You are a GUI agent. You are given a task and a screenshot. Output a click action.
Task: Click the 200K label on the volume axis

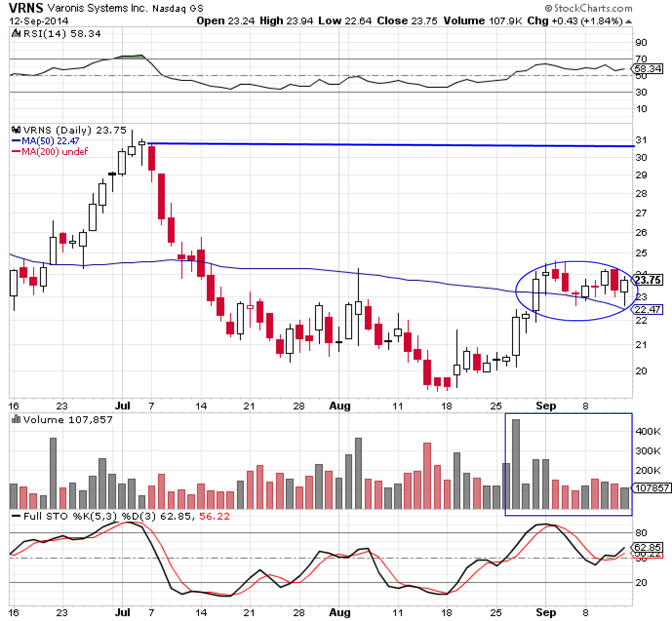point(648,470)
